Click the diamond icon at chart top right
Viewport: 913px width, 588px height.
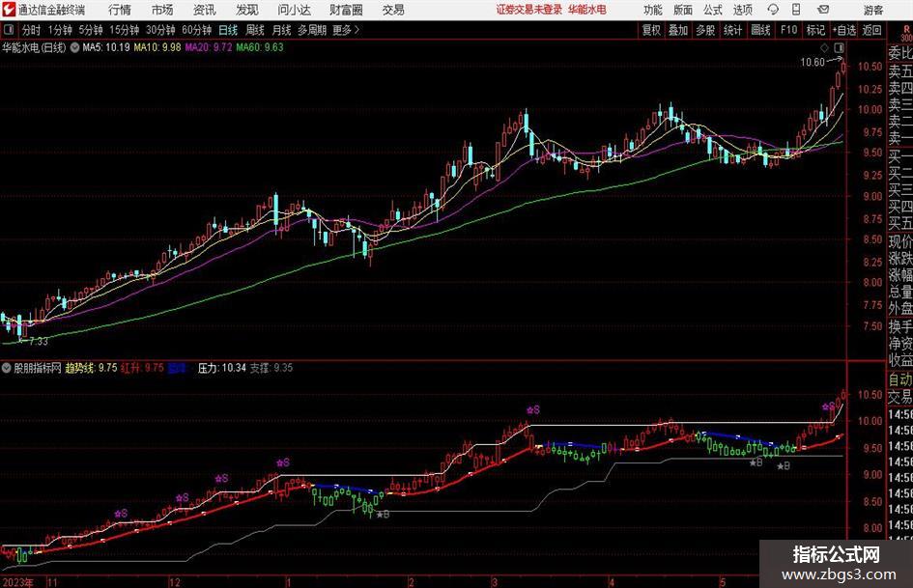[824, 47]
